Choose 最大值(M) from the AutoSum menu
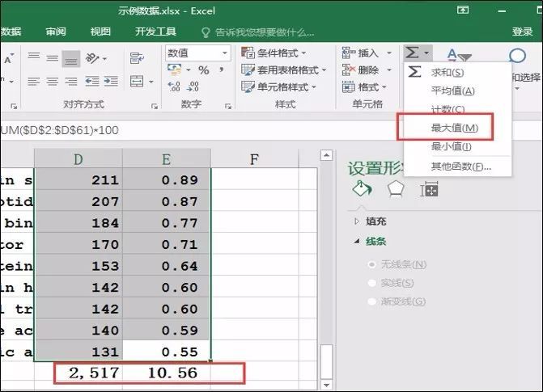The image size is (543, 392). pyautogui.click(x=454, y=128)
